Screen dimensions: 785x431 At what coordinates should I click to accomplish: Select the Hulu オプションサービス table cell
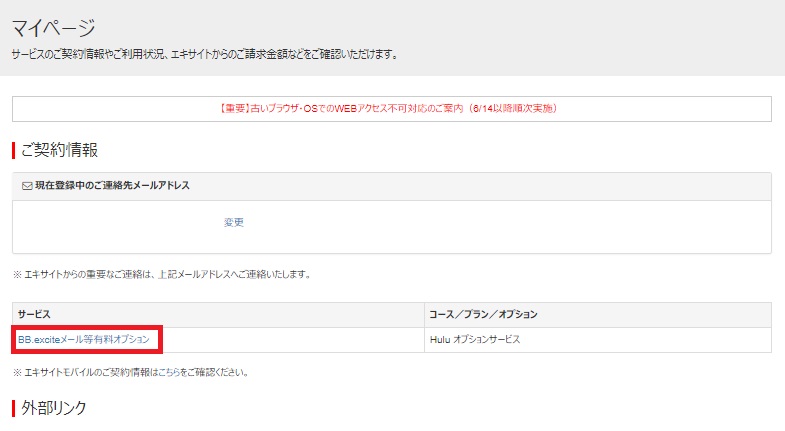(476, 340)
